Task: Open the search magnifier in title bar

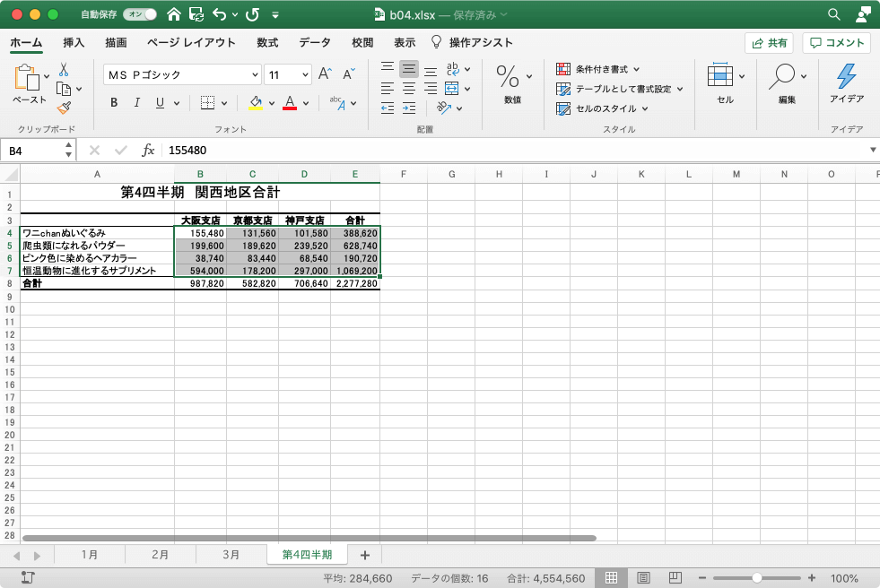Action: [x=834, y=14]
